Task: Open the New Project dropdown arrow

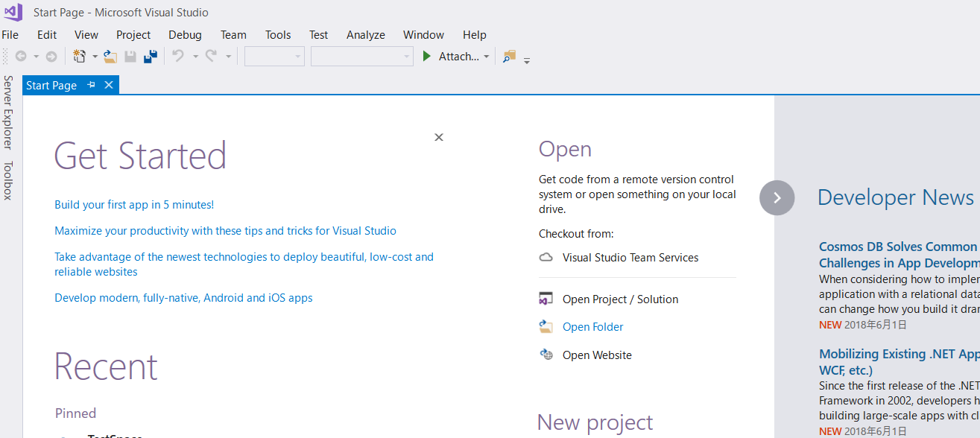Action: click(x=95, y=56)
